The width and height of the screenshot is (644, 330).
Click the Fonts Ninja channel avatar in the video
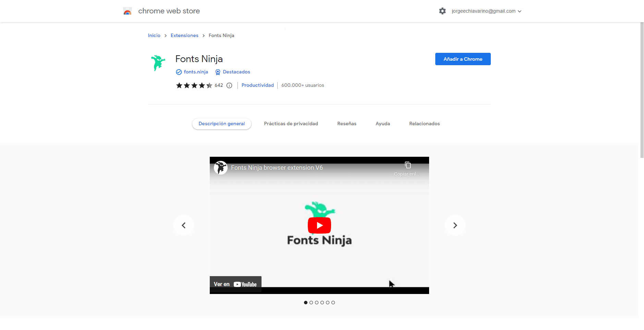click(221, 168)
